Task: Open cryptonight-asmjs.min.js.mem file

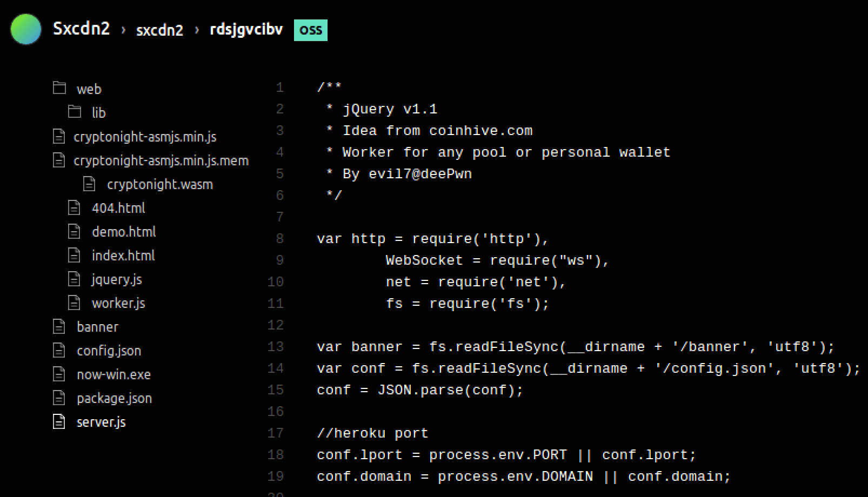Action: (161, 160)
